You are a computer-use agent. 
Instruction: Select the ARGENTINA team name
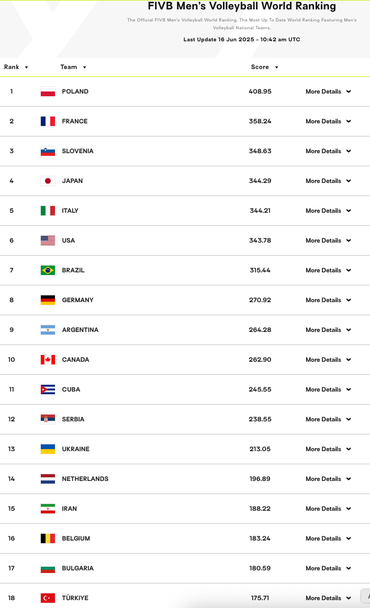click(80, 330)
